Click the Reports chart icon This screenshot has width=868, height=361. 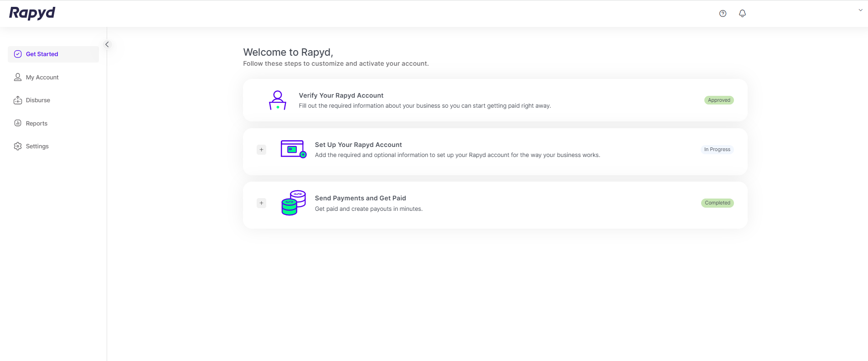18,123
